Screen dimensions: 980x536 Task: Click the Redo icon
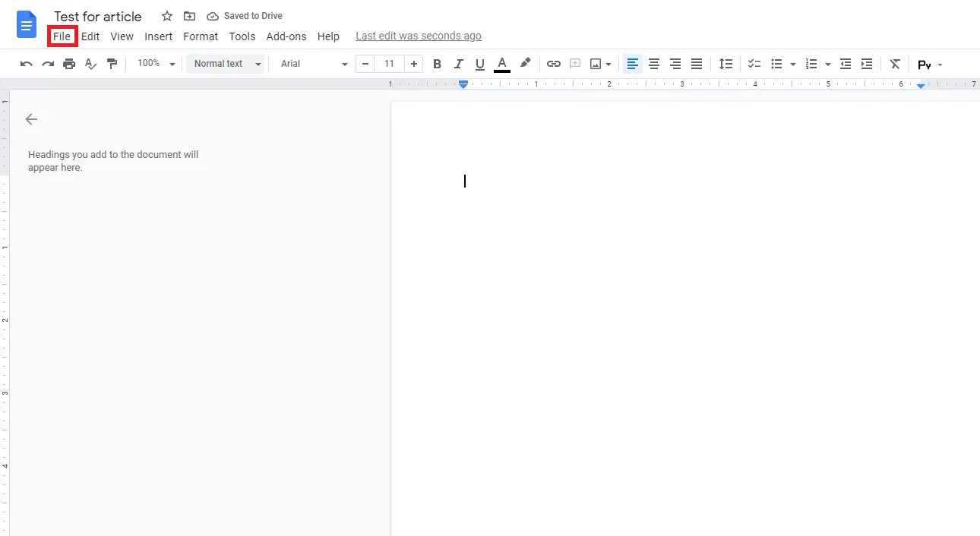click(x=47, y=64)
